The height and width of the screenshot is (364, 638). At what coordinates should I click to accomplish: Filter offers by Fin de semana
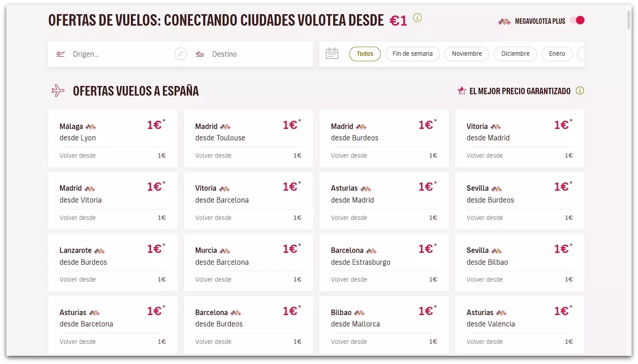(x=412, y=54)
